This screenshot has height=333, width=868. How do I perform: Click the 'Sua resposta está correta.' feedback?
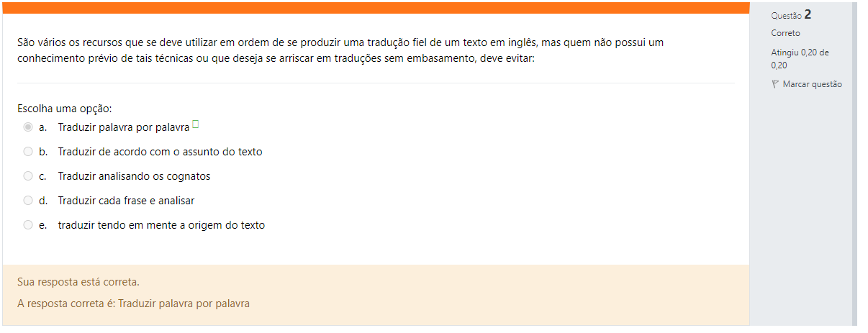click(x=78, y=281)
